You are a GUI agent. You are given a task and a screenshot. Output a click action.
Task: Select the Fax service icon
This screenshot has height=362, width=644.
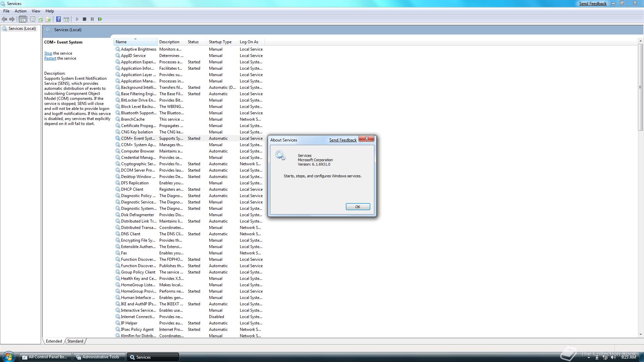coord(118,253)
